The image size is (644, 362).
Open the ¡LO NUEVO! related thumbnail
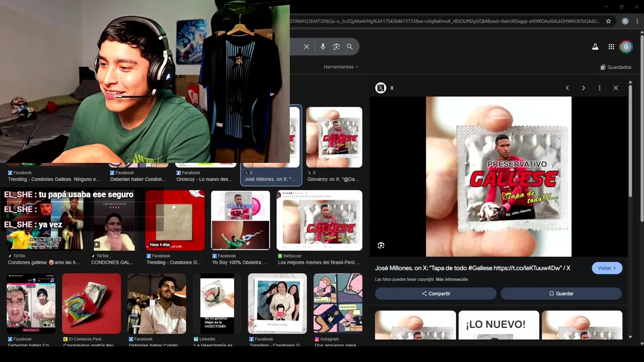tap(499, 325)
